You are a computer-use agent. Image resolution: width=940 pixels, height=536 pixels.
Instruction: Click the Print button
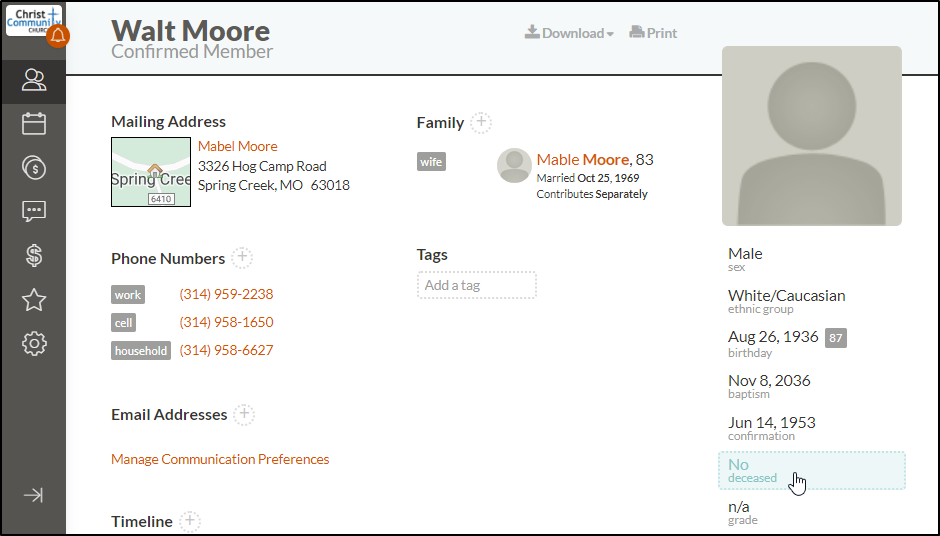pyautogui.click(x=653, y=33)
